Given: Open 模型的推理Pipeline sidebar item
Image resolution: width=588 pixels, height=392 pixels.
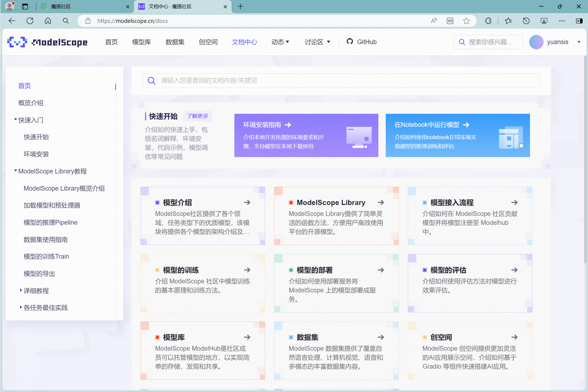Looking at the screenshot, I should pyautogui.click(x=50, y=222).
